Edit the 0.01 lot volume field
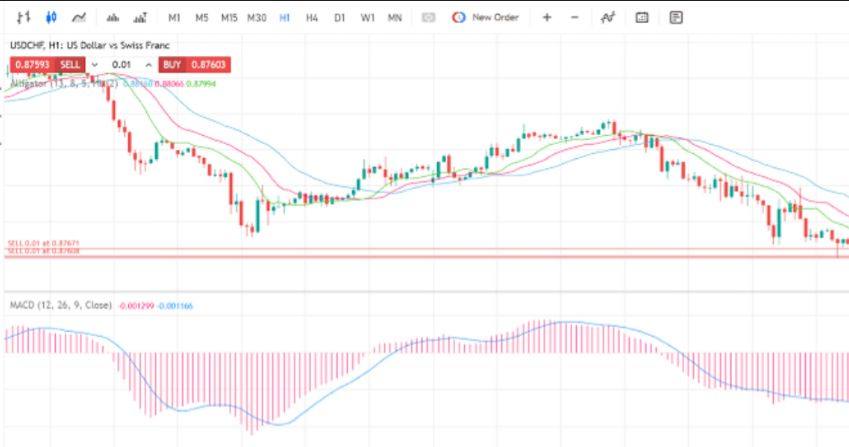 [121, 65]
